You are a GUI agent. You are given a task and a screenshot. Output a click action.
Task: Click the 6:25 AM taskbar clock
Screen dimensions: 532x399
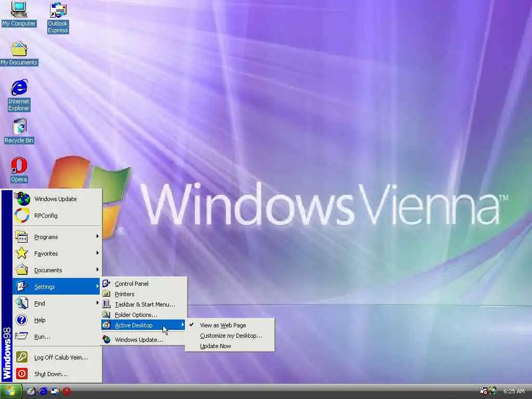(x=514, y=391)
